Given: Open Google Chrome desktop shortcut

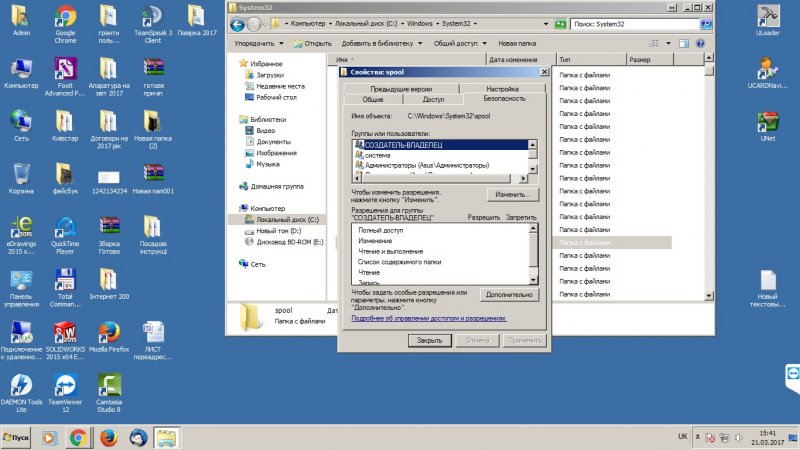Looking at the screenshot, I should pos(66,17).
